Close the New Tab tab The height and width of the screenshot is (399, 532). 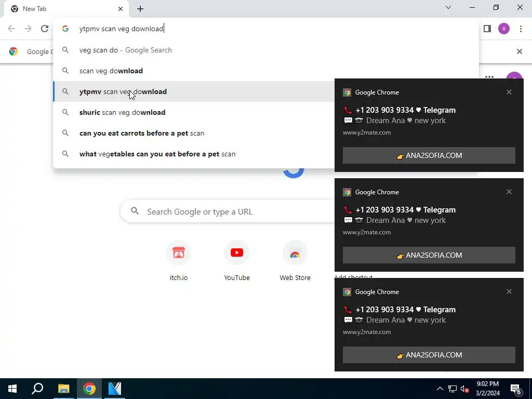tap(121, 9)
